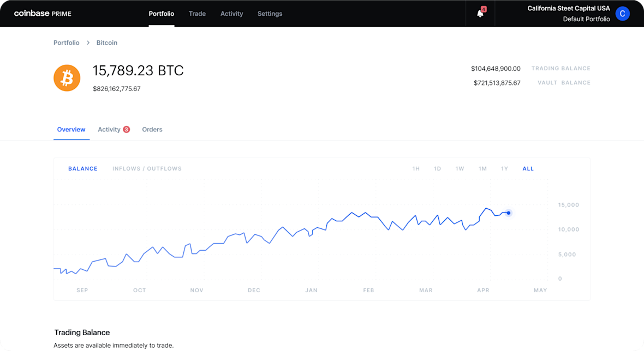Switch chart to INFLOWS / OUTFLOWS
644x351 pixels.
[147, 168]
